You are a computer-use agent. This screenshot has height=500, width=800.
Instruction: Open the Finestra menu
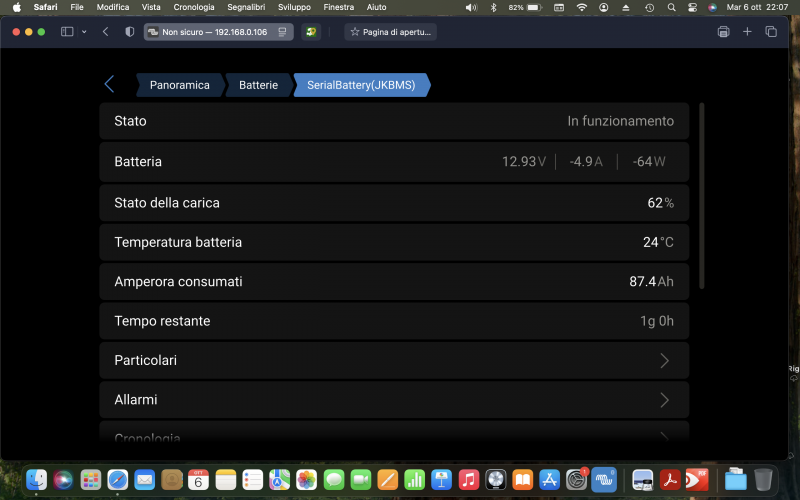(x=339, y=7)
